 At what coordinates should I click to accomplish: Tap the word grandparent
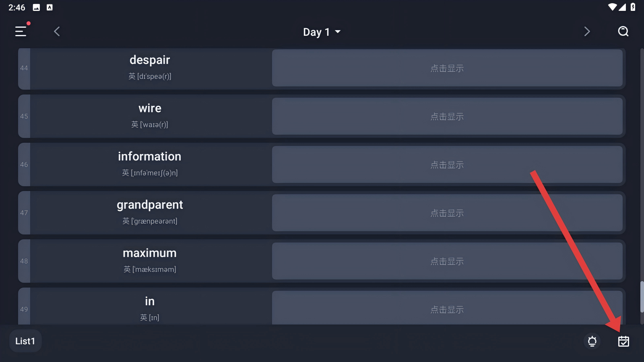[150, 205]
